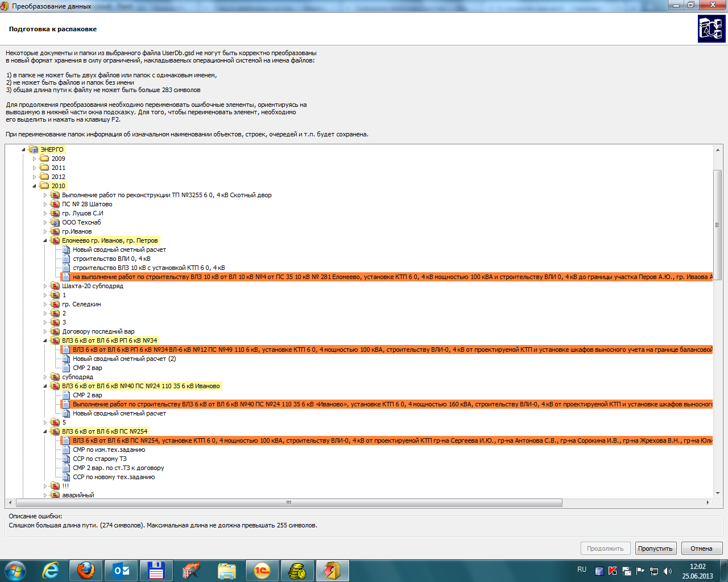The width and height of the screenshot is (728, 582).
Task: Expand the folder named 5
Action: click(x=45, y=422)
